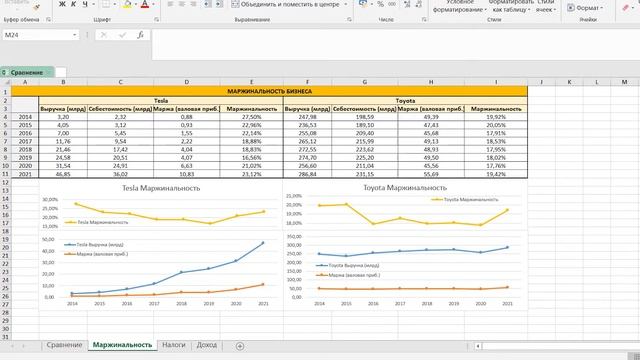Open fill color dropdown arrow
This screenshot has width=640, height=360.
pos(136,4)
